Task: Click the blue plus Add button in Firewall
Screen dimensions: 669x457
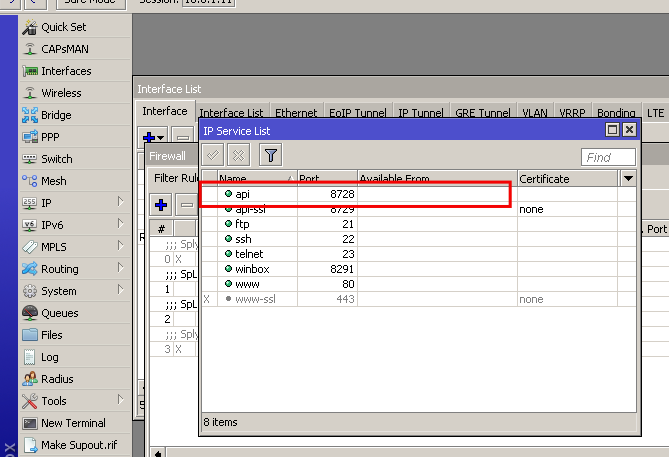Action: click(161, 205)
